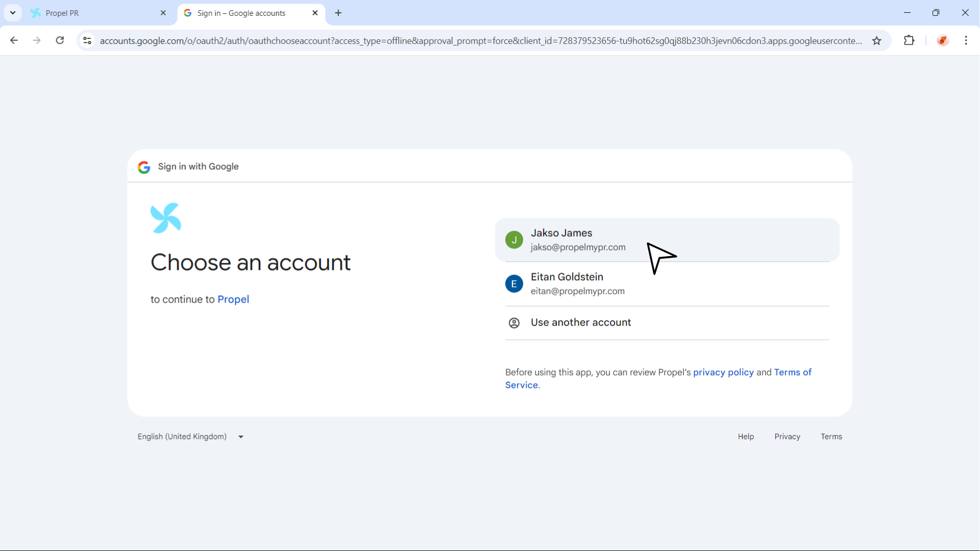
Task: Click the Google G logo in header
Action: [144, 167]
